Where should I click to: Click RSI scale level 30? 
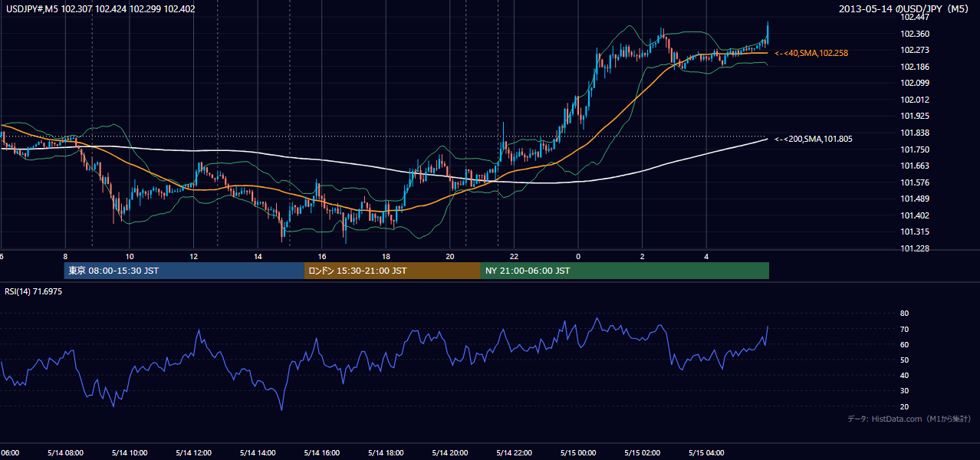[x=904, y=391]
